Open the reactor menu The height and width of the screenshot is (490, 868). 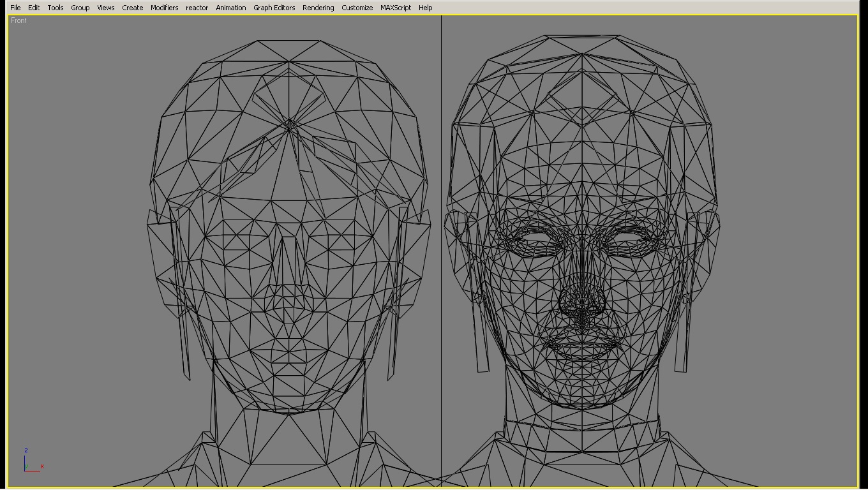point(197,8)
